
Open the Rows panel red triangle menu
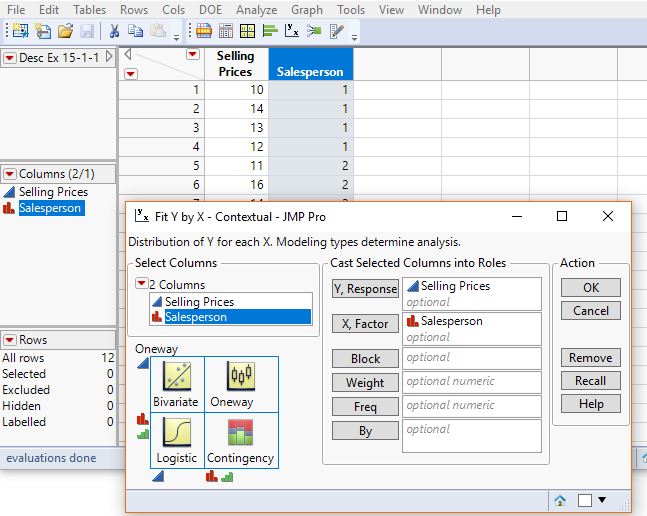(9, 340)
